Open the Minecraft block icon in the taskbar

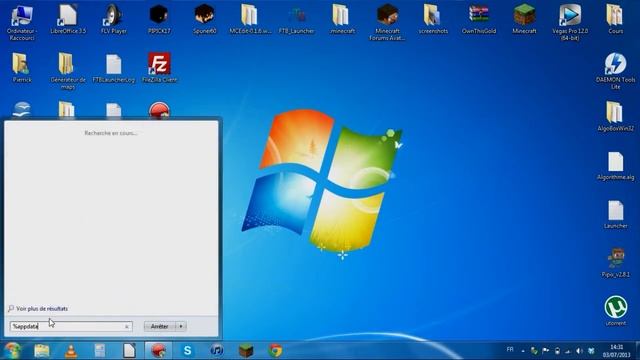[246, 351]
